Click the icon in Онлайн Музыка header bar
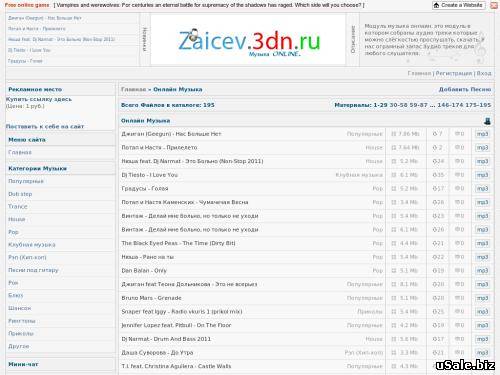500x375 pixels. [487, 121]
